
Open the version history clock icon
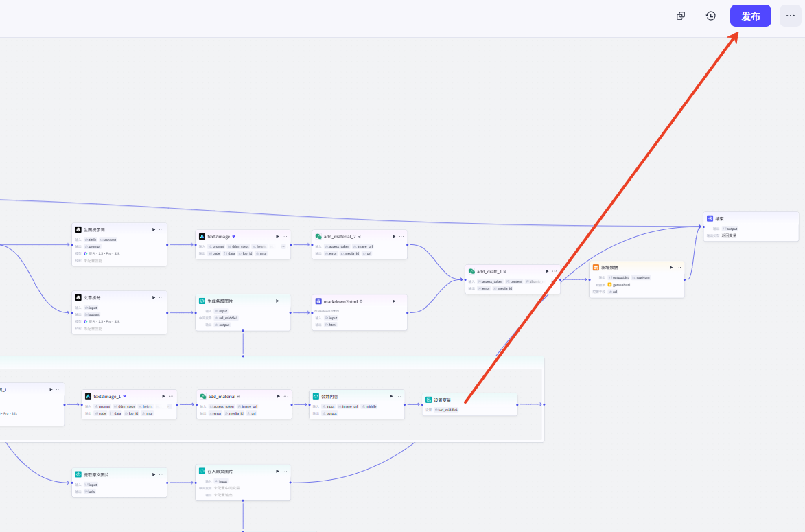pyautogui.click(x=710, y=16)
